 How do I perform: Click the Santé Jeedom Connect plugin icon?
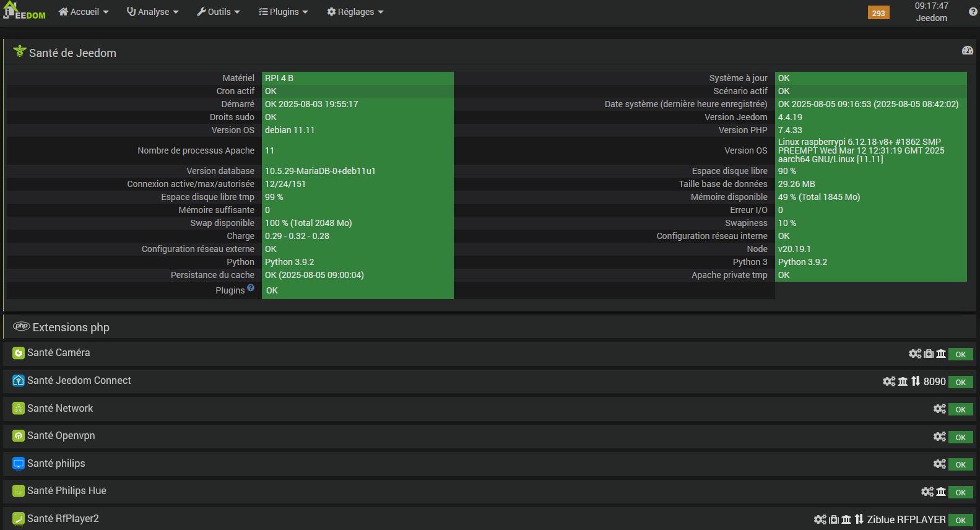[x=19, y=381]
